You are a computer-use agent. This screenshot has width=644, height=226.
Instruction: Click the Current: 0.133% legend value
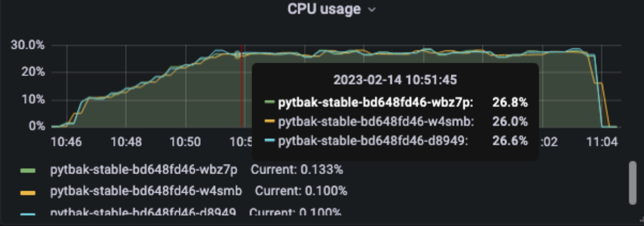(x=297, y=170)
